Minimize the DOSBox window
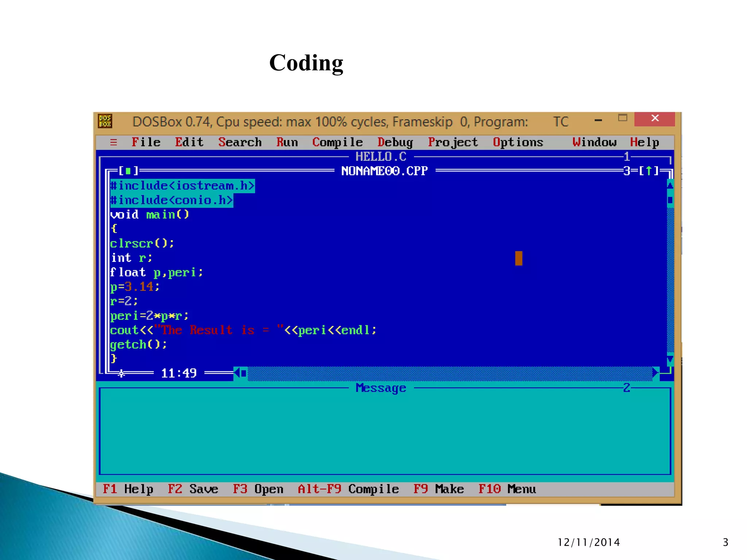The height and width of the screenshot is (560, 747). tap(598, 120)
